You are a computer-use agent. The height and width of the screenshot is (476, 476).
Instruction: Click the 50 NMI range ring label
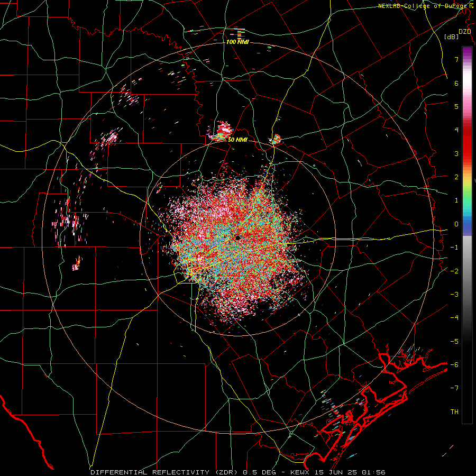[x=237, y=140]
